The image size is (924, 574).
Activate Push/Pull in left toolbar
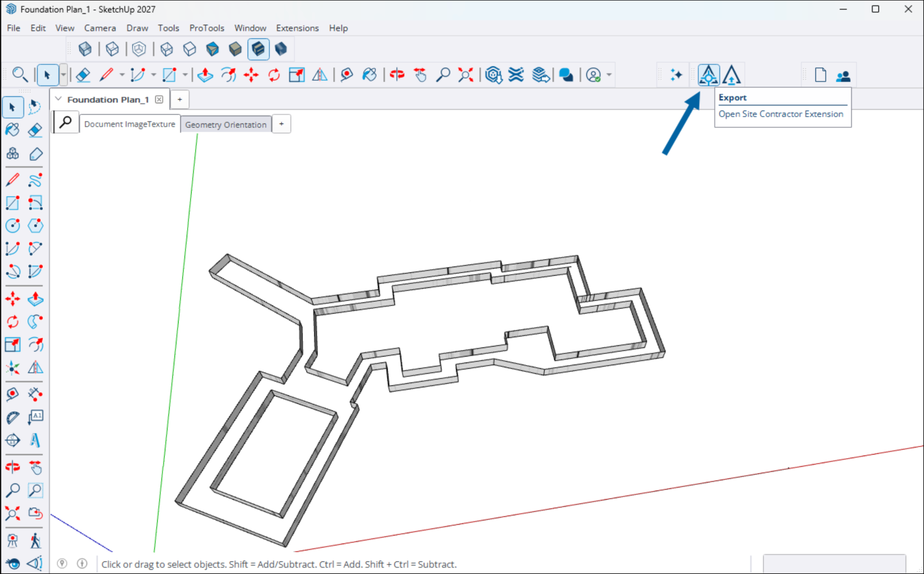(35, 298)
